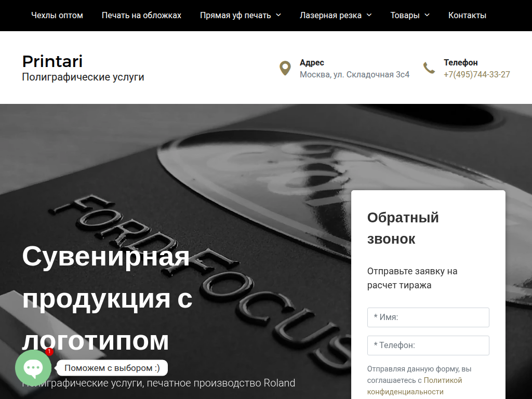The image size is (532, 399).
Task: Click text Отправьте заявку на расчет тиража
Action: coord(412,278)
